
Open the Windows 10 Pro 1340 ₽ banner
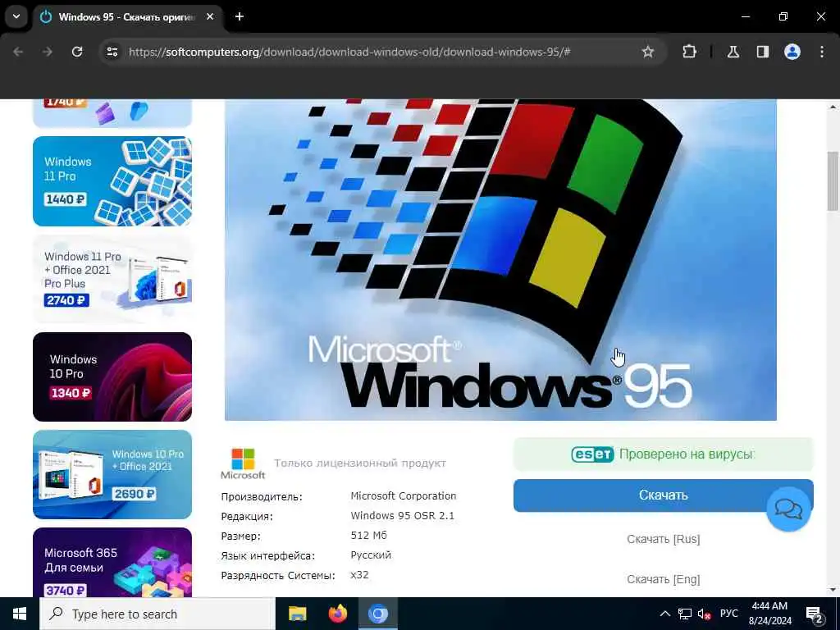(112, 377)
